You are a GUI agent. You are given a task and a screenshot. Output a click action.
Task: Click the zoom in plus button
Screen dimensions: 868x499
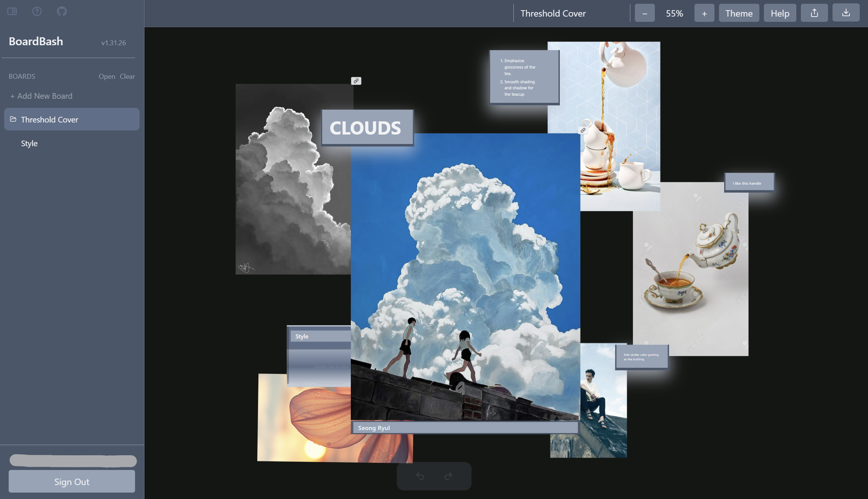click(x=704, y=13)
